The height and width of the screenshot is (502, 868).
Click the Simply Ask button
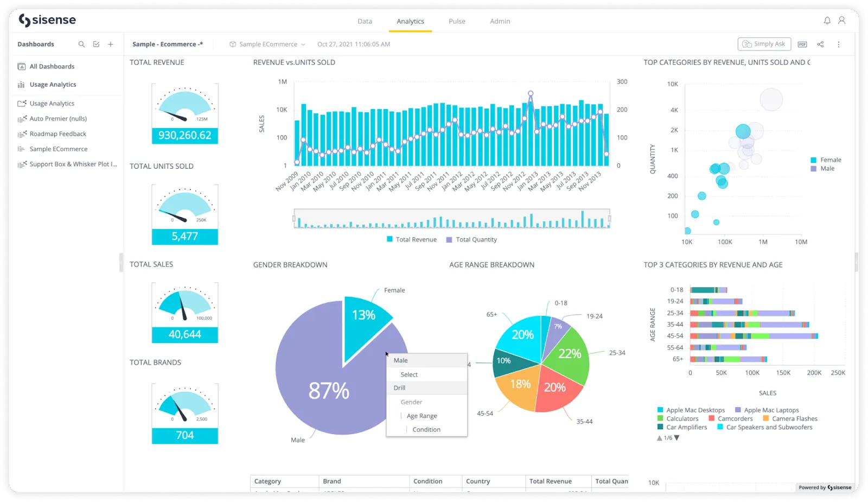pos(764,44)
